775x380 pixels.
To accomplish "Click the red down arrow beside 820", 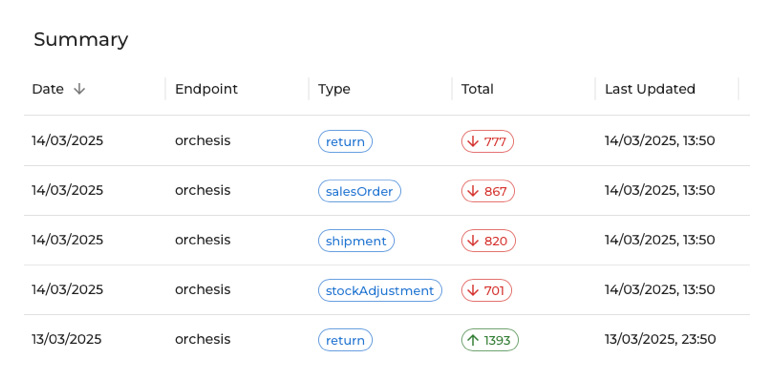I will coord(473,241).
